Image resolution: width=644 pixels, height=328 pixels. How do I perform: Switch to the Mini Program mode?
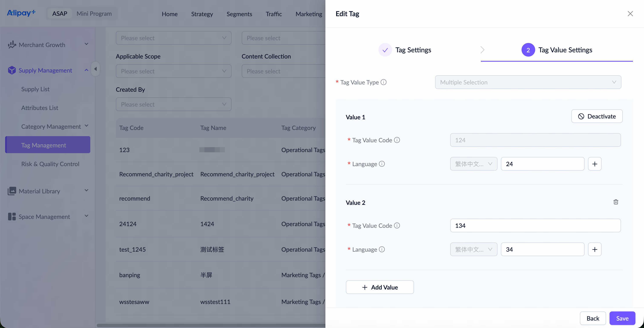pyautogui.click(x=94, y=13)
